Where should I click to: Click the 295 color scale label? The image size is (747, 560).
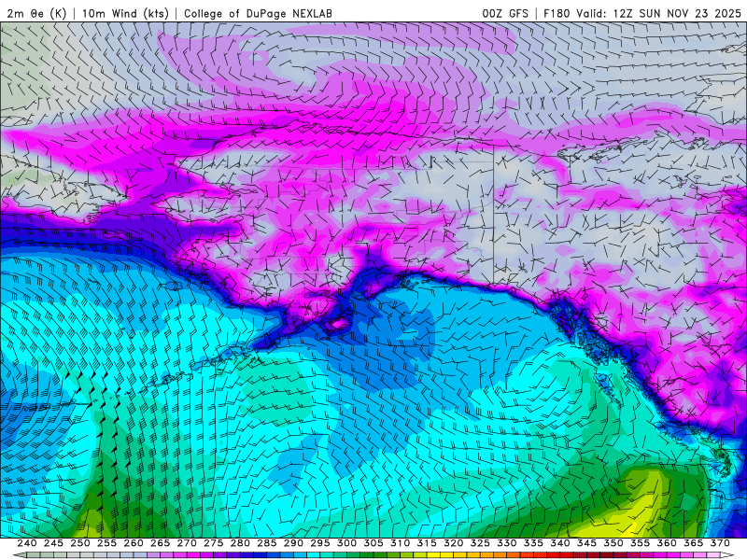tap(320, 543)
